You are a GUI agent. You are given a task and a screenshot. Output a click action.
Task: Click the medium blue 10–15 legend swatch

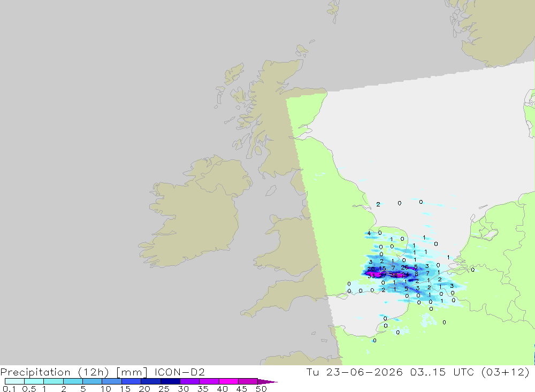(x=112, y=381)
